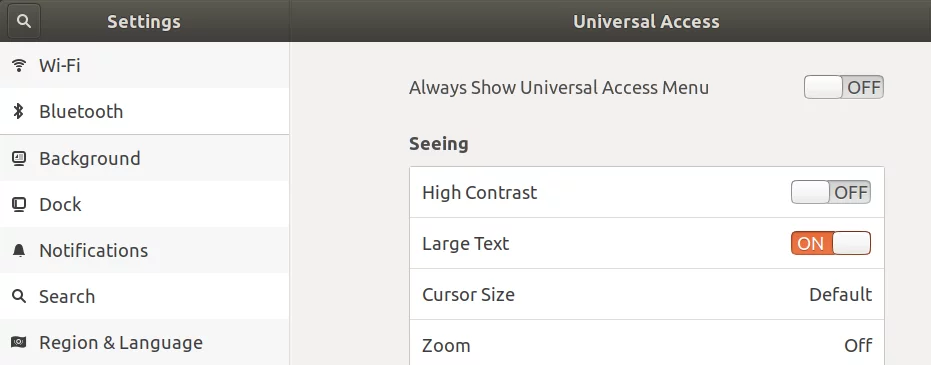931x365 pixels.
Task: Click the Wi-Fi signal icon
Action: tap(19, 65)
